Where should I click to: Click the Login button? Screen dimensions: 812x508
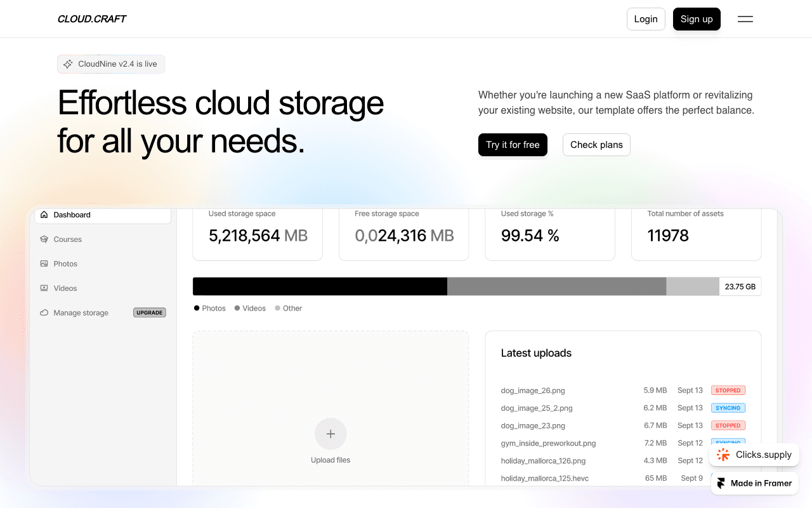pos(646,19)
